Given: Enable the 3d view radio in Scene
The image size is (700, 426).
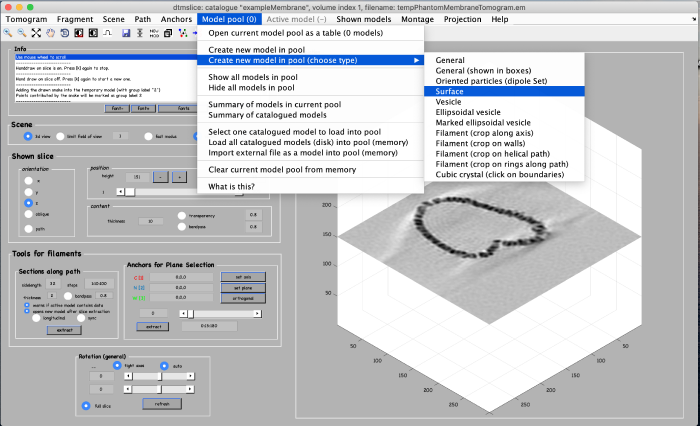Looking at the screenshot, I should [x=28, y=136].
